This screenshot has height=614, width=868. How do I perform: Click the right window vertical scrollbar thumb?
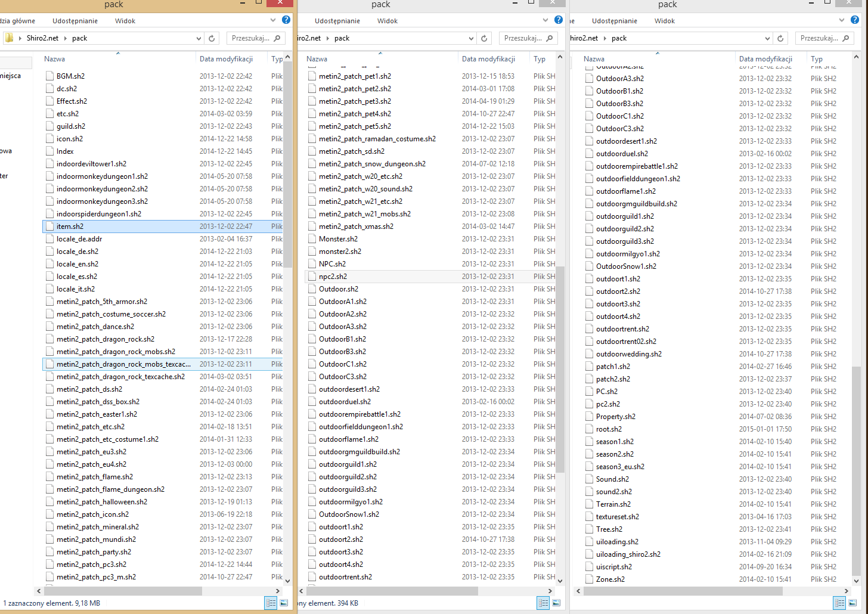coord(857,470)
